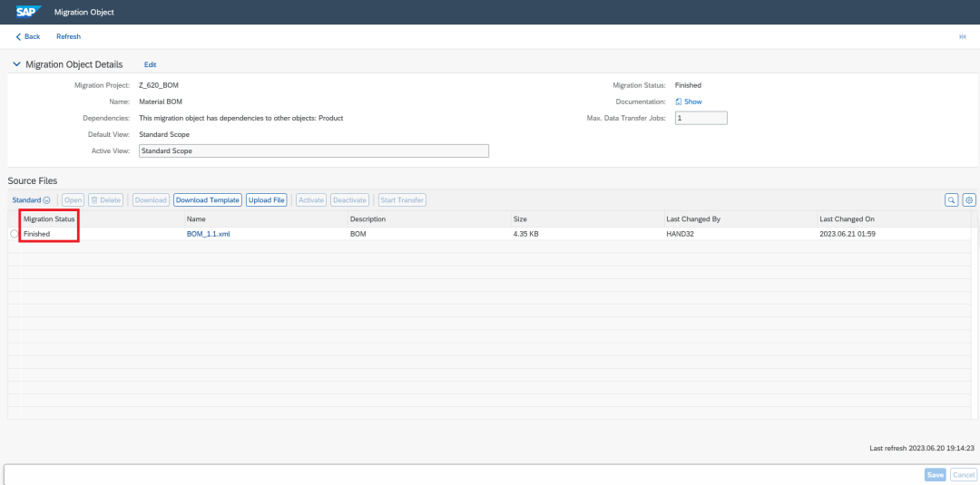The image size is (980, 485).
Task: Click Refresh in the top bar
Action: tap(68, 37)
